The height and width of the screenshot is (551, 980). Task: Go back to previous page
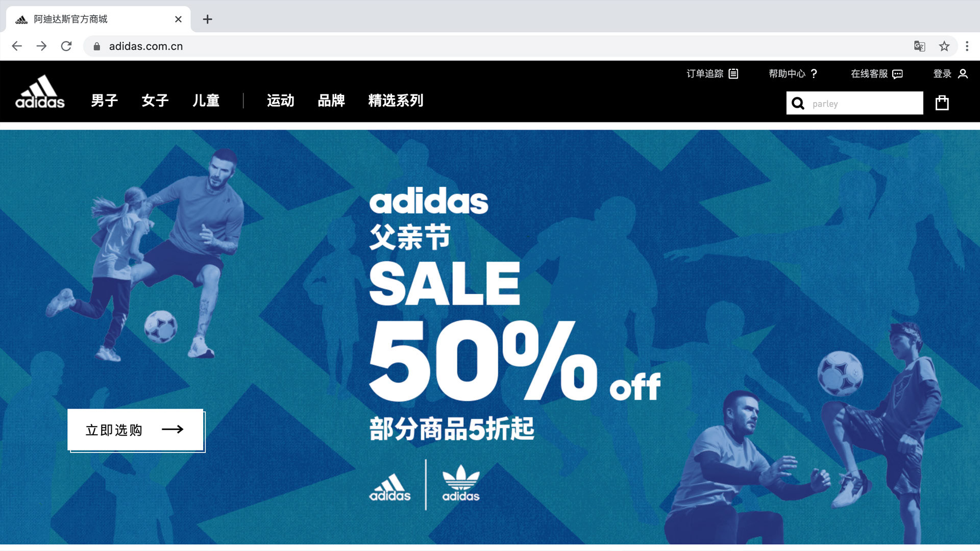(17, 46)
